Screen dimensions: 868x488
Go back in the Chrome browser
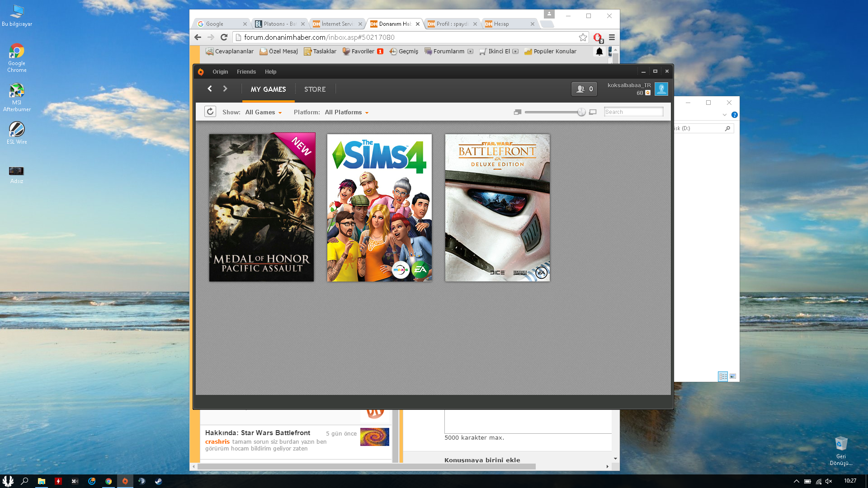[198, 38]
